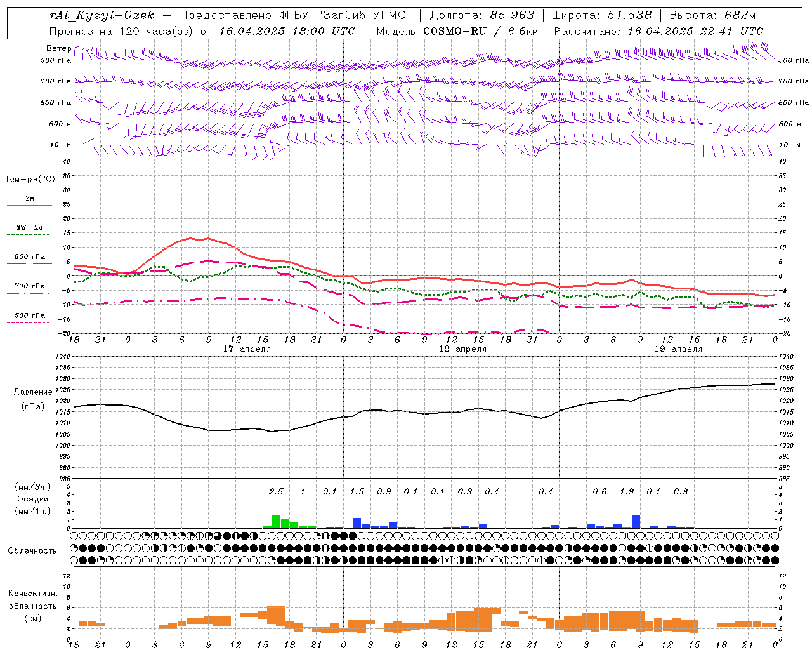Image resolution: width=812 pixels, height=650 pixels.
Task: Click the Конвективн. label
Action: pos(32,594)
